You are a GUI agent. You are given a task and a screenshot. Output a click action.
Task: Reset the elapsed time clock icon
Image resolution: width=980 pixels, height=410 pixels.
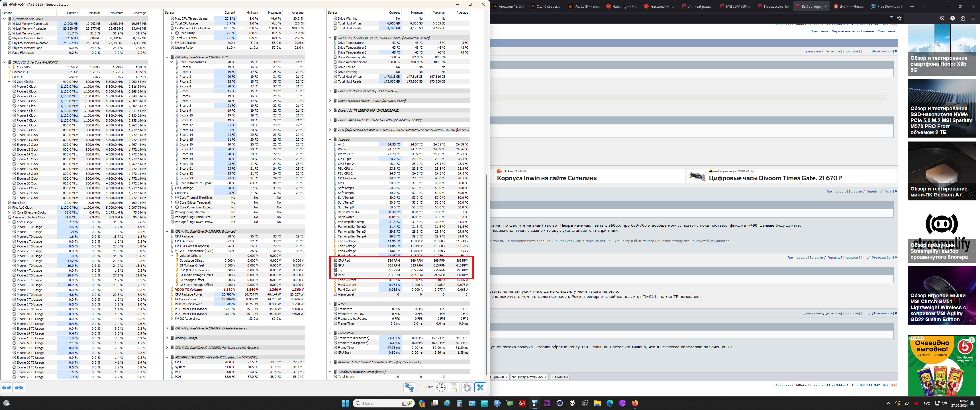[x=440, y=387]
